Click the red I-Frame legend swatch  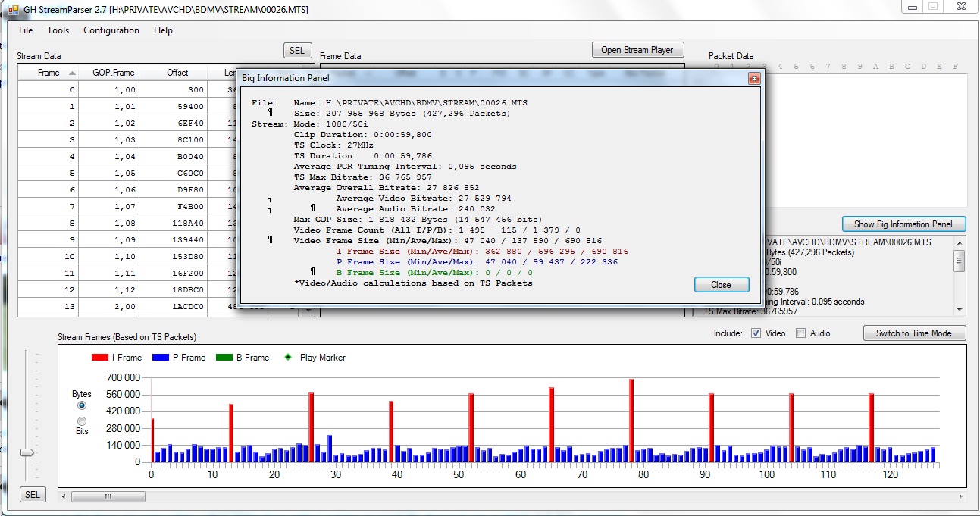coord(100,358)
